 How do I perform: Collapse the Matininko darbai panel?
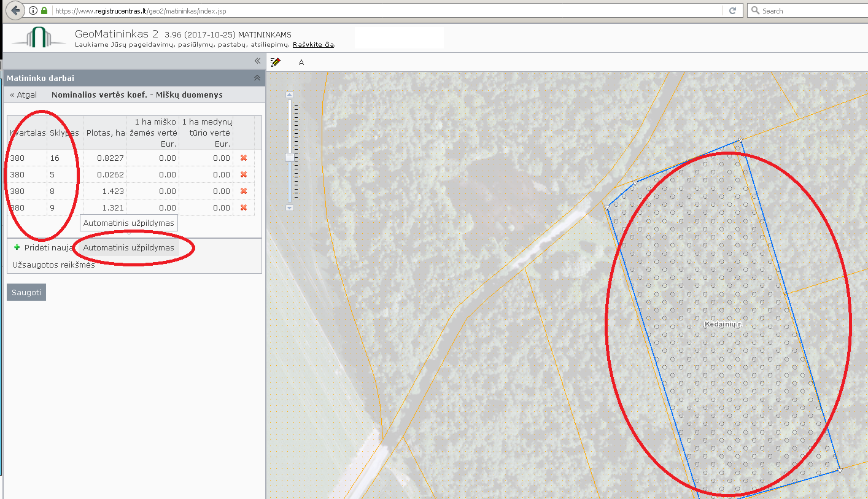257,78
